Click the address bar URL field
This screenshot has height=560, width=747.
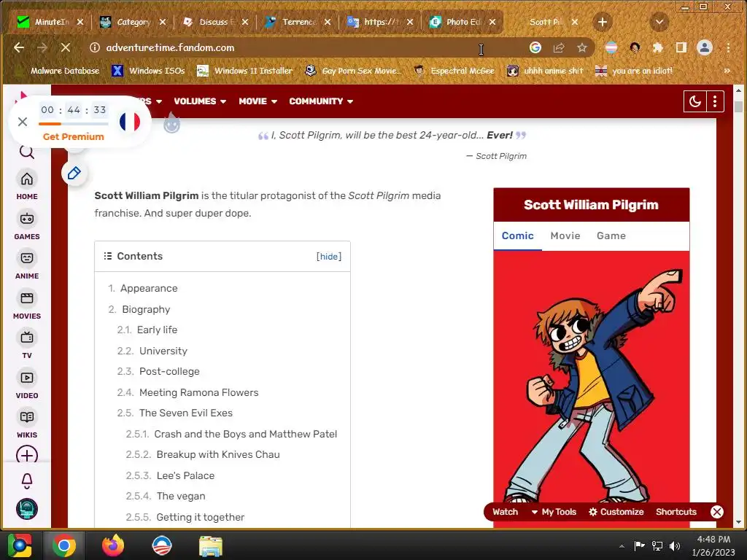click(x=305, y=47)
